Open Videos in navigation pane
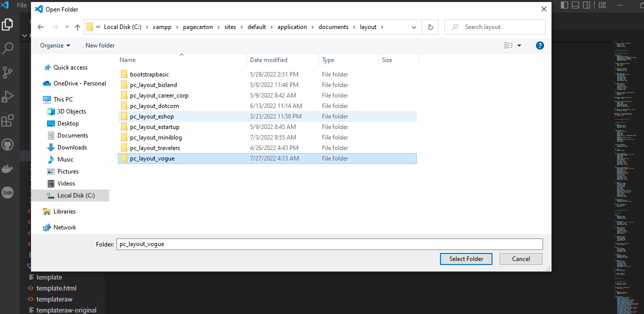Image resolution: width=644 pixels, height=314 pixels. click(x=66, y=183)
